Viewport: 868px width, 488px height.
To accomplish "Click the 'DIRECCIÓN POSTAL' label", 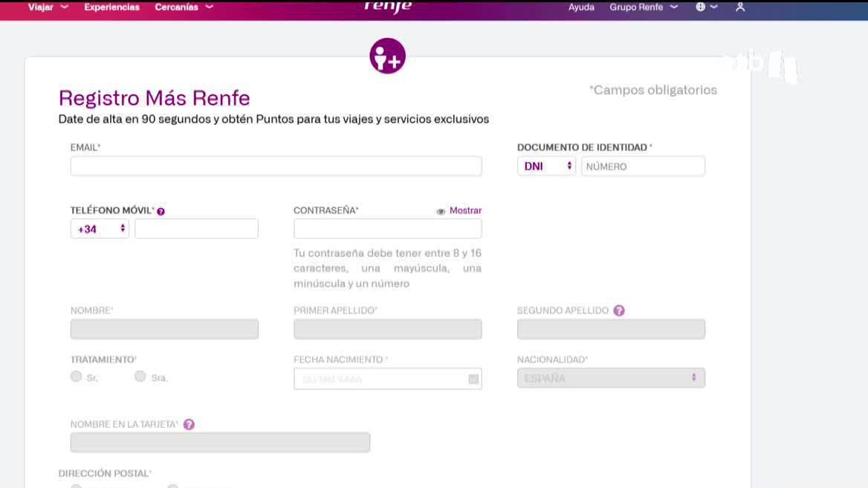I will coord(106,473).
